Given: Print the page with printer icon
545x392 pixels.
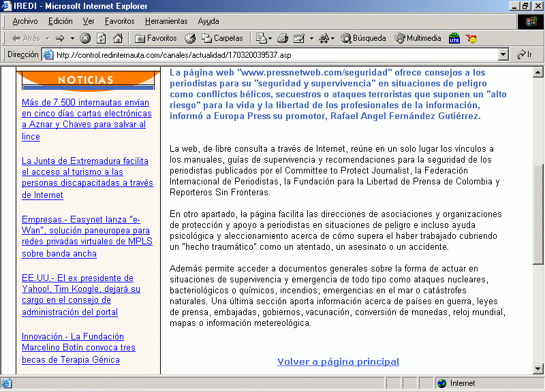Looking at the screenshot, I should click(282, 38).
